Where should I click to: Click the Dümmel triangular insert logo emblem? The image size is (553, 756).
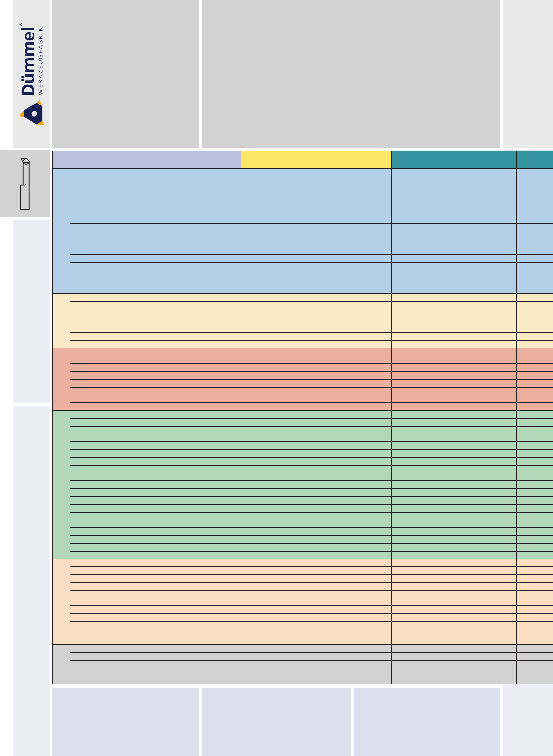click(32, 113)
